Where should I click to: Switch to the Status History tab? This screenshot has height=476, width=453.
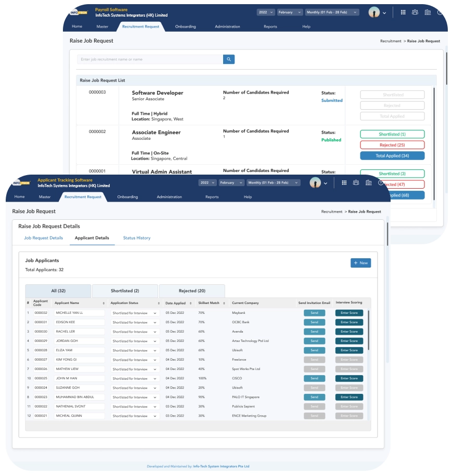137,238
